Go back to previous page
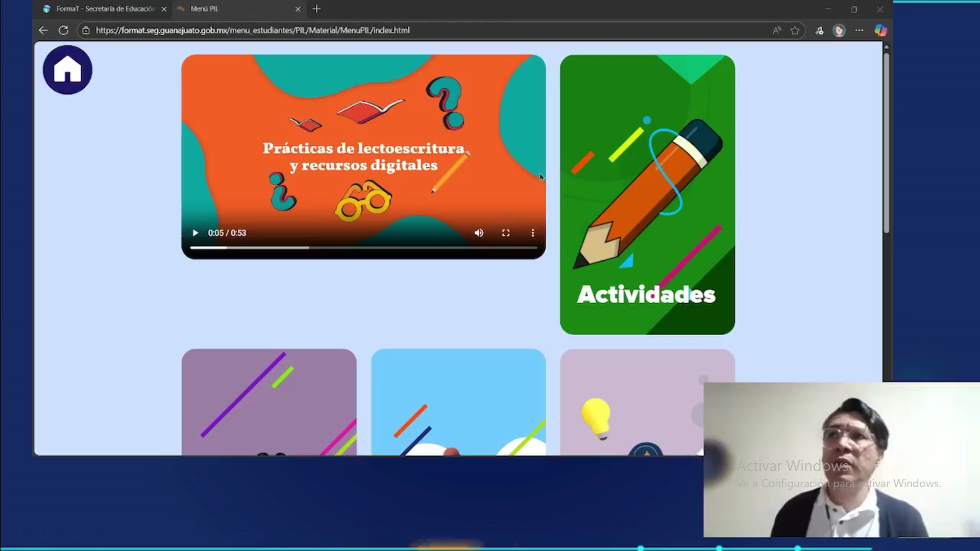 (43, 30)
